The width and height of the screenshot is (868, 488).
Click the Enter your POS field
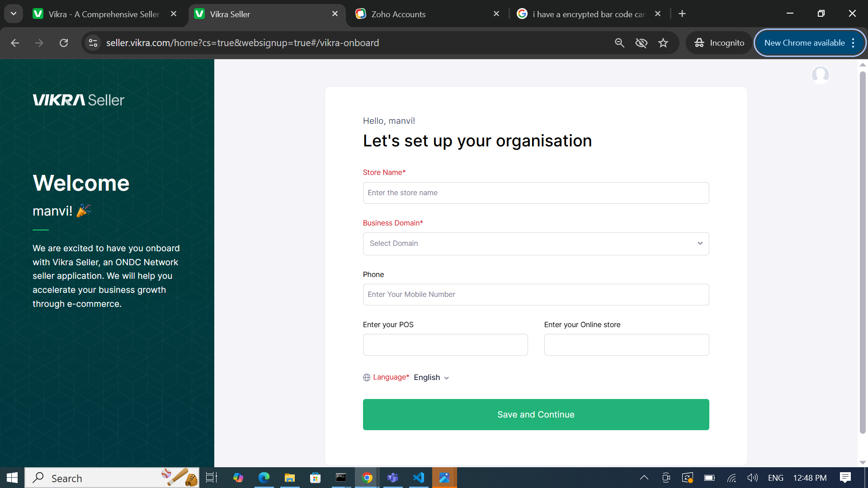click(445, 345)
